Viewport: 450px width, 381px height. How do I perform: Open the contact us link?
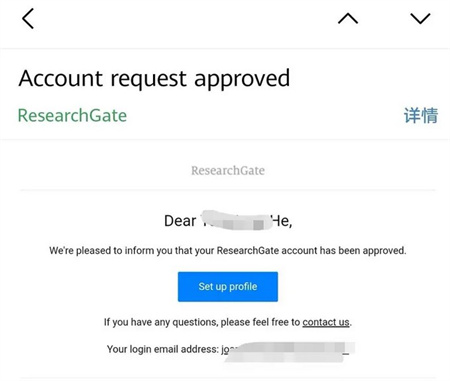326,322
